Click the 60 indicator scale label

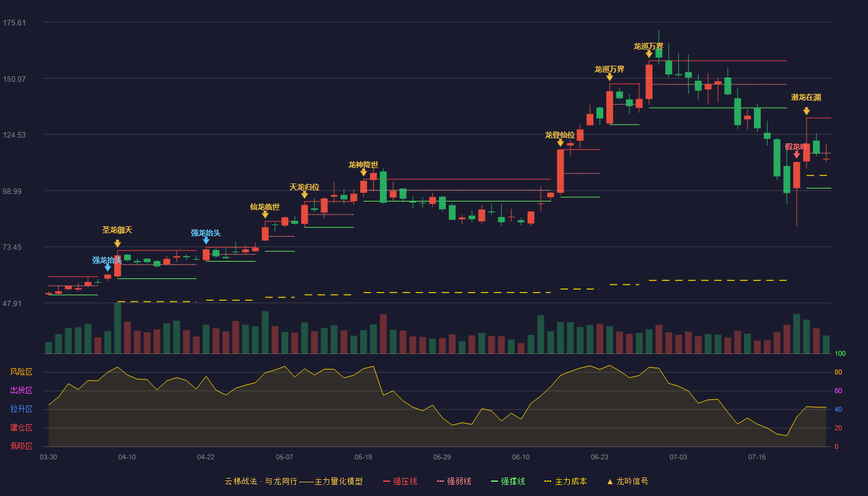838,391
